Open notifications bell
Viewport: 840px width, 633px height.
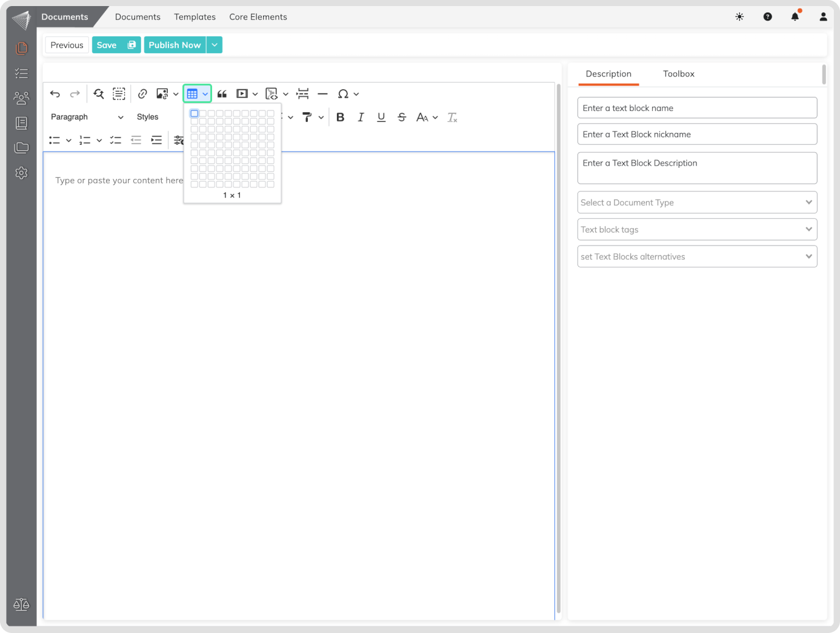[795, 17]
